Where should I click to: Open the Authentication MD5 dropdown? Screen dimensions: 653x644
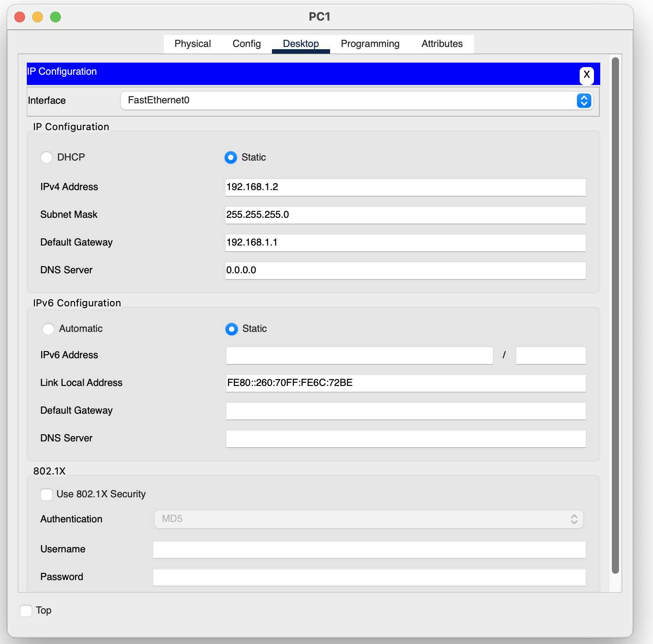tap(369, 519)
